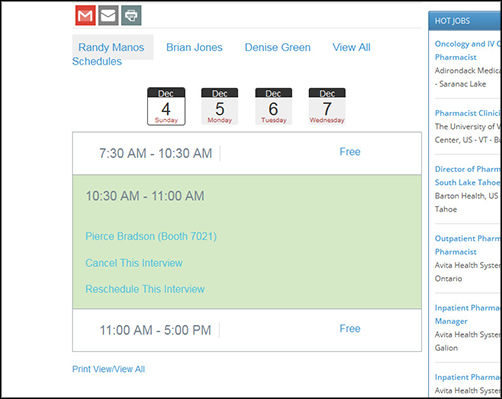Screen dimensions: 502x399
Task: Click the HOT JOBS panel header
Action: tap(465, 21)
